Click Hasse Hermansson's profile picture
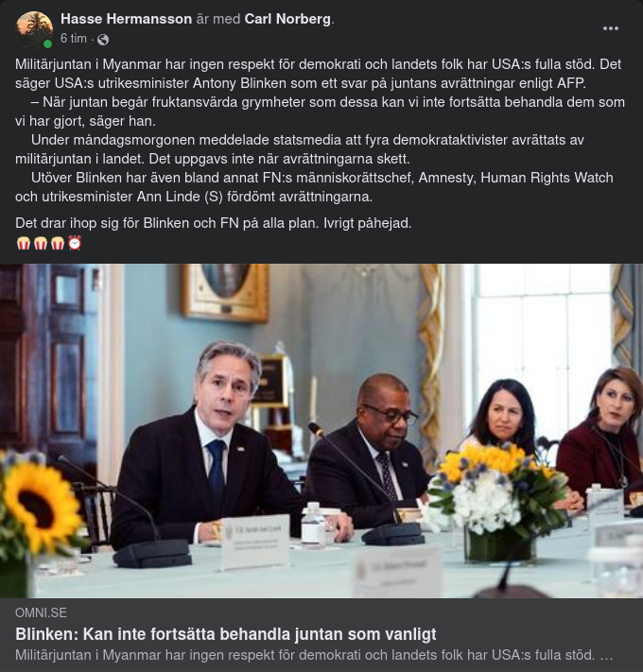 pyautogui.click(x=34, y=30)
